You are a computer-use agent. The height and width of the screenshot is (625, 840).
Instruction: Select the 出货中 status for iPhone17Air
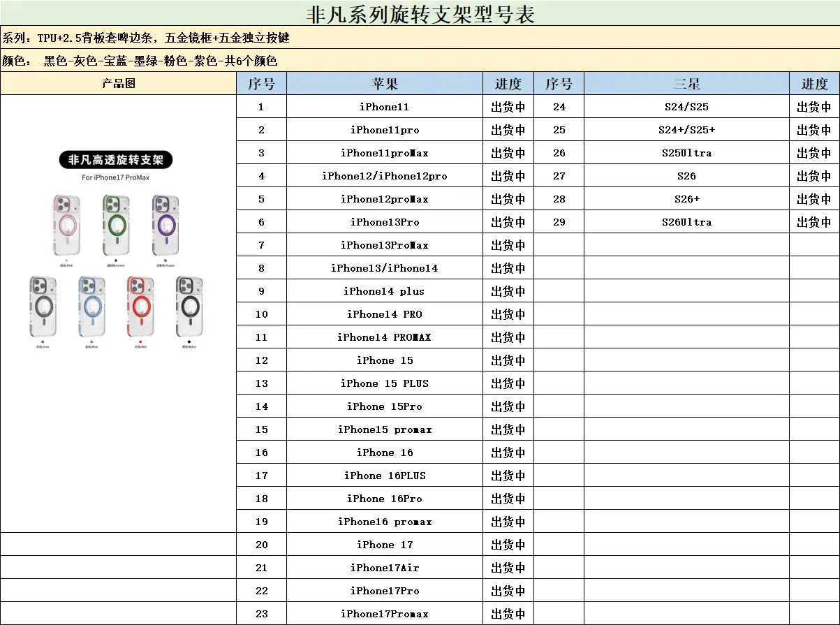coord(508,568)
